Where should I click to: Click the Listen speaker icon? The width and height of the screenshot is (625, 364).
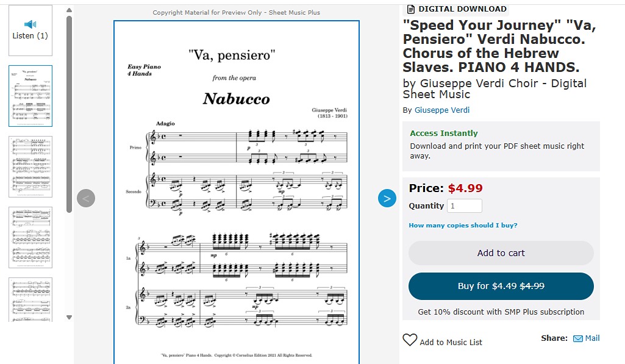pyautogui.click(x=30, y=24)
